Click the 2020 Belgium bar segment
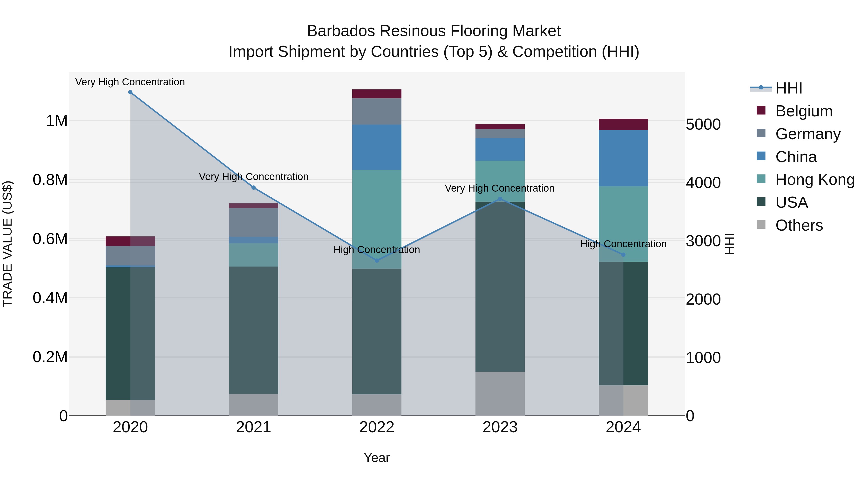868x488 pixels. tap(130, 241)
